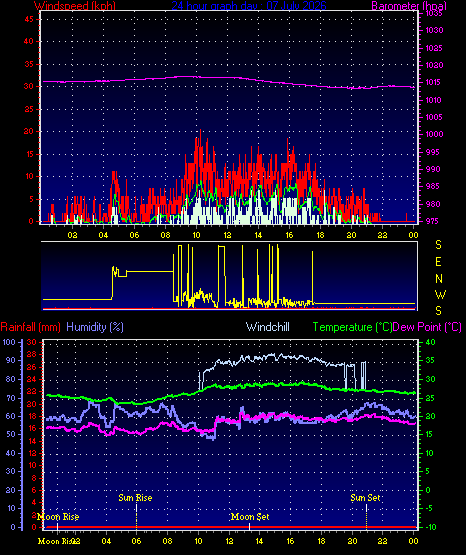The height and width of the screenshot is (555, 466).
Task: Click the 12 hour tick under the wind graph
Action: click(x=227, y=235)
